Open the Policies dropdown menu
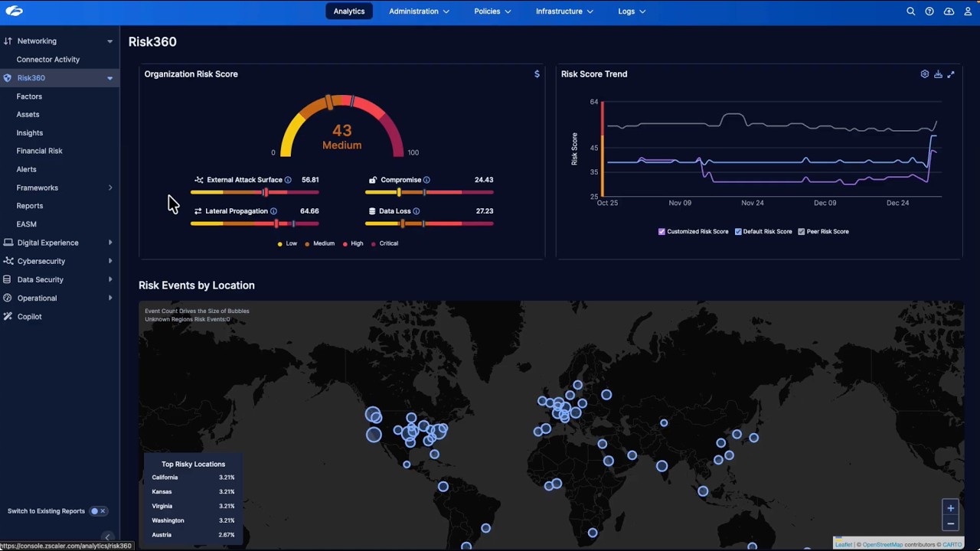The image size is (980, 551). [x=492, y=11]
